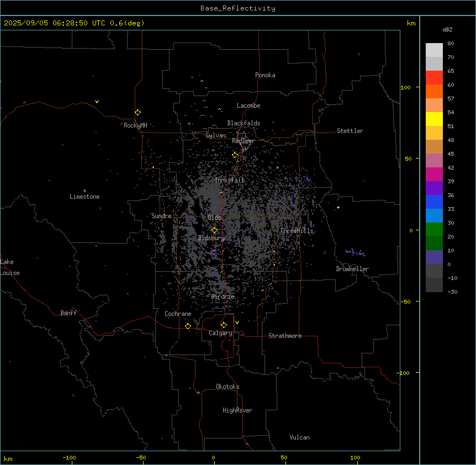The image size is (476, 465).
Task: Click the Didsbury label
Action: (x=211, y=238)
